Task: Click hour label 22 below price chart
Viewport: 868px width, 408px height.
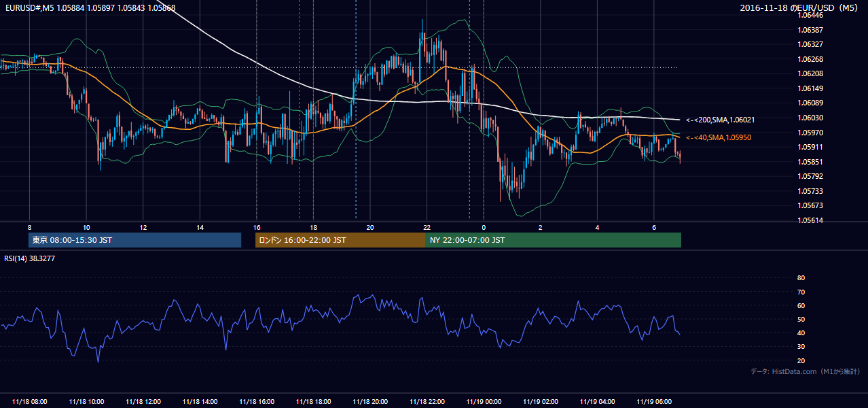Action: click(x=427, y=227)
